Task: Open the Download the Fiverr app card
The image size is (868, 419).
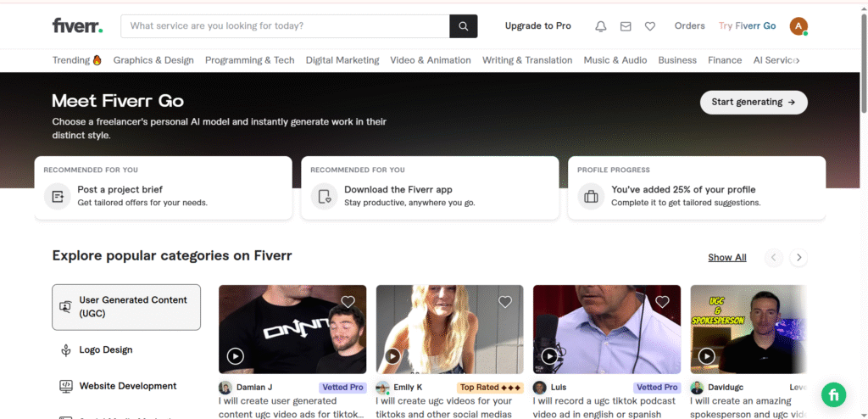Action: [430, 188]
